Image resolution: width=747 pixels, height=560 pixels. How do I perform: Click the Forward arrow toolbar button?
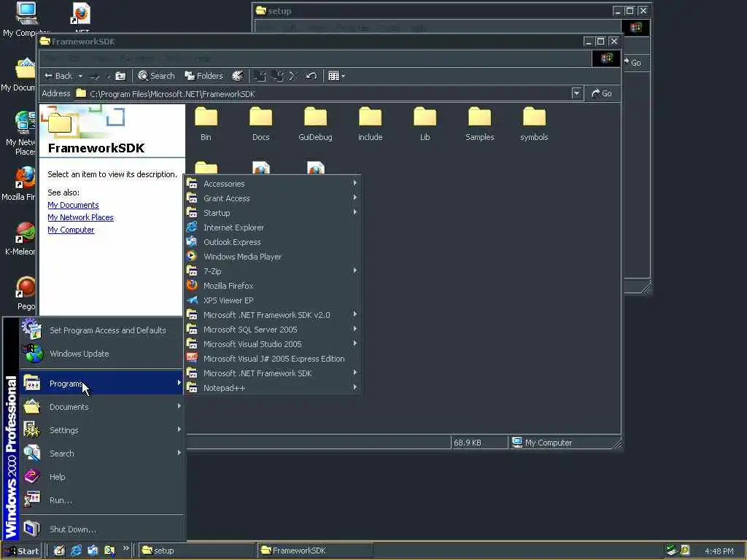(95, 76)
